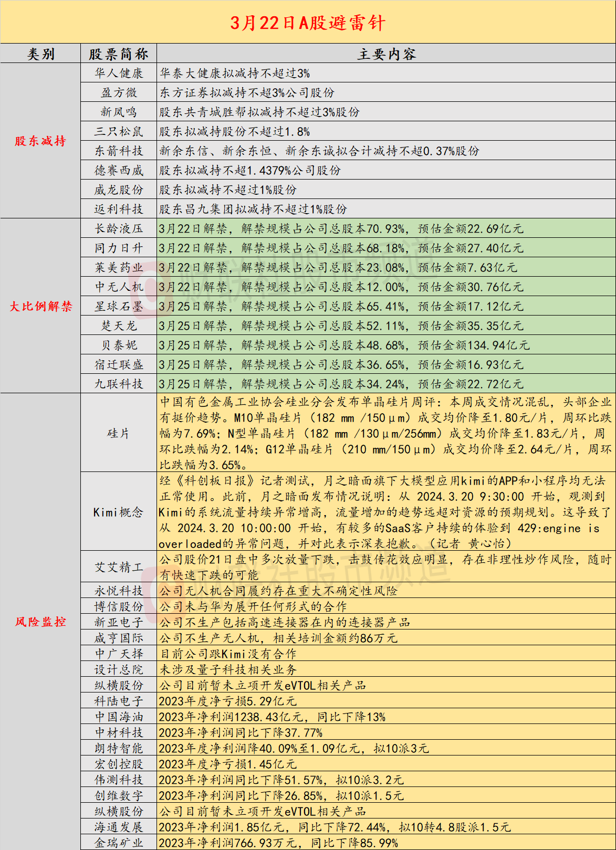
Task: Select stock name 长龄液压
Action: (119, 228)
